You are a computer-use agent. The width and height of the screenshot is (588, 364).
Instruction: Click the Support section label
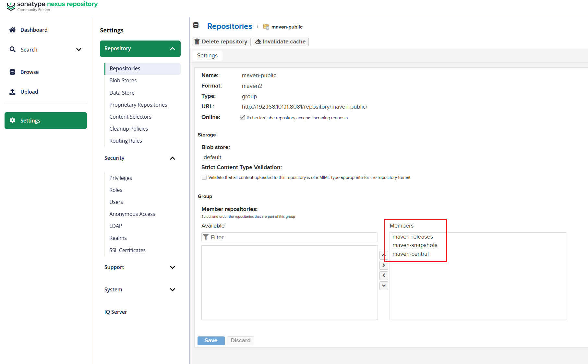point(114,267)
